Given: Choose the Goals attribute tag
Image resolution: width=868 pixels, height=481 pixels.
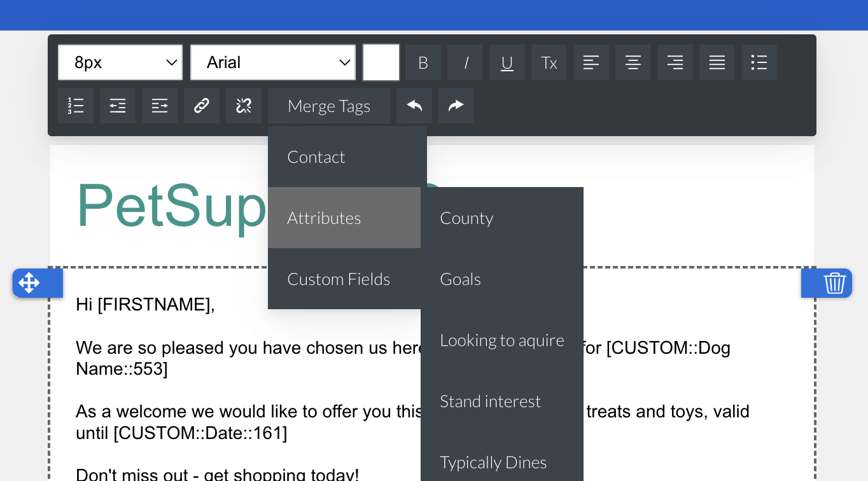Looking at the screenshot, I should pos(461,279).
